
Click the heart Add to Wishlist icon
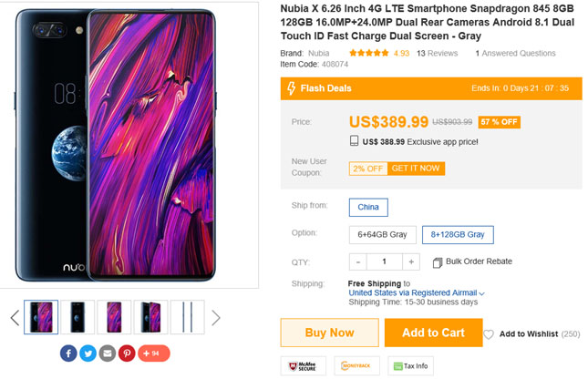point(489,334)
